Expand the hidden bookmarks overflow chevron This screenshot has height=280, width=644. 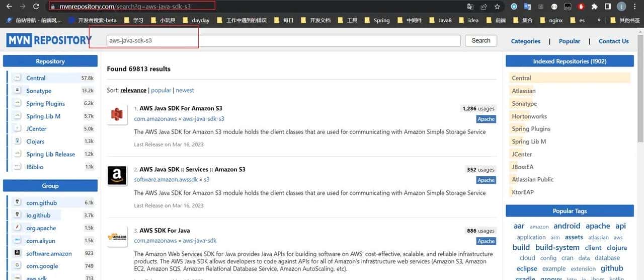(599, 20)
